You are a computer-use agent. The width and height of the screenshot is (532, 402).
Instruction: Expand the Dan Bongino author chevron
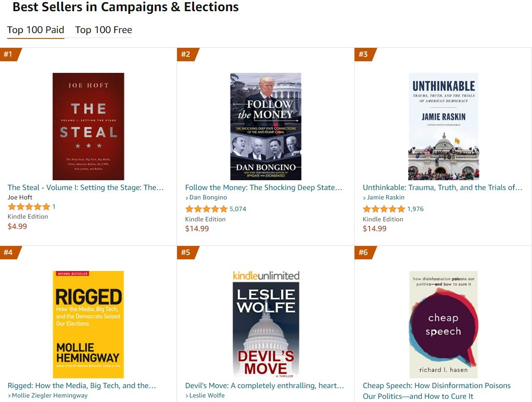point(187,198)
